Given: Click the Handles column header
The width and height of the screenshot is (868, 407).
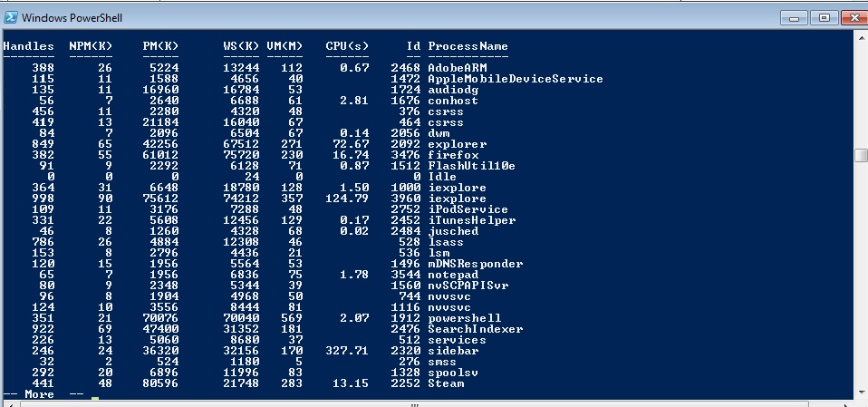Looking at the screenshot, I should (x=28, y=46).
